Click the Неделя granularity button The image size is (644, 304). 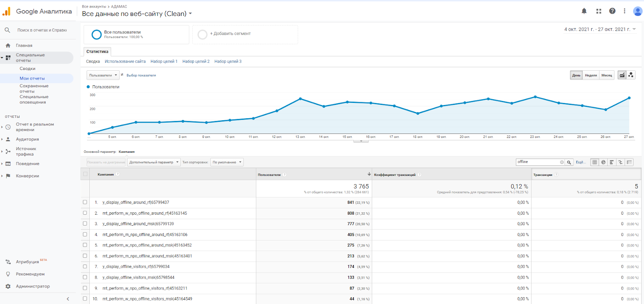[591, 75]
